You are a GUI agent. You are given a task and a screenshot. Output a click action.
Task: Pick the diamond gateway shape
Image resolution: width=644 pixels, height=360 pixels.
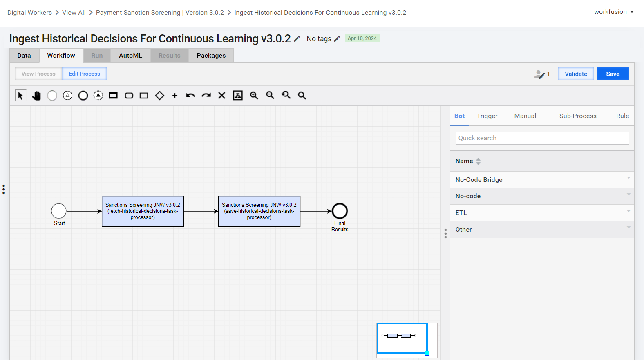tap(159, 95)
